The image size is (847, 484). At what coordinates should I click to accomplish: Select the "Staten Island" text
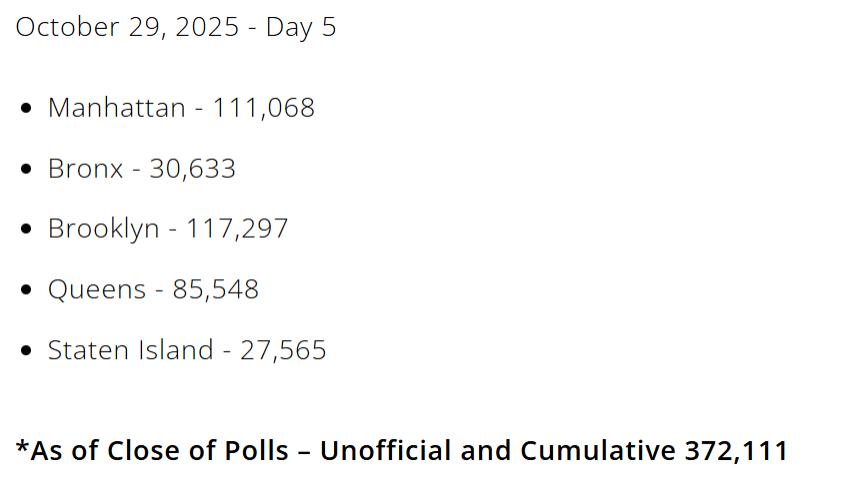(130, 351)
